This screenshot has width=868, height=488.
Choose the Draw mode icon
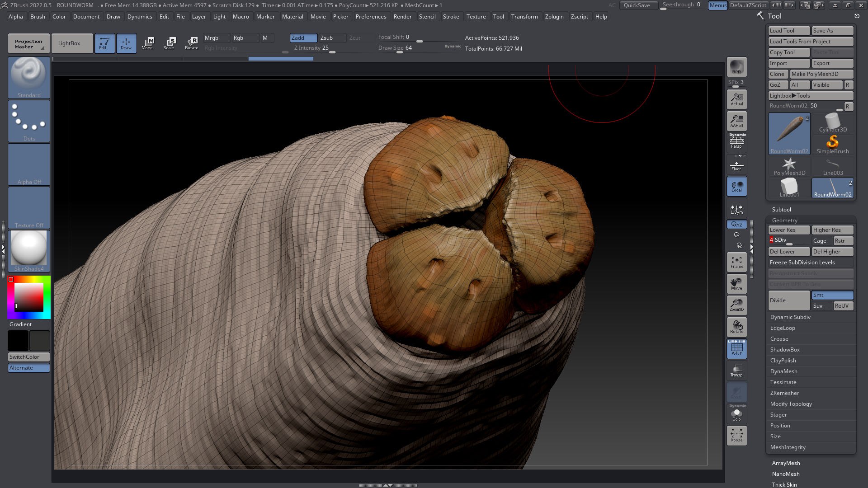[x=126, y=43]
